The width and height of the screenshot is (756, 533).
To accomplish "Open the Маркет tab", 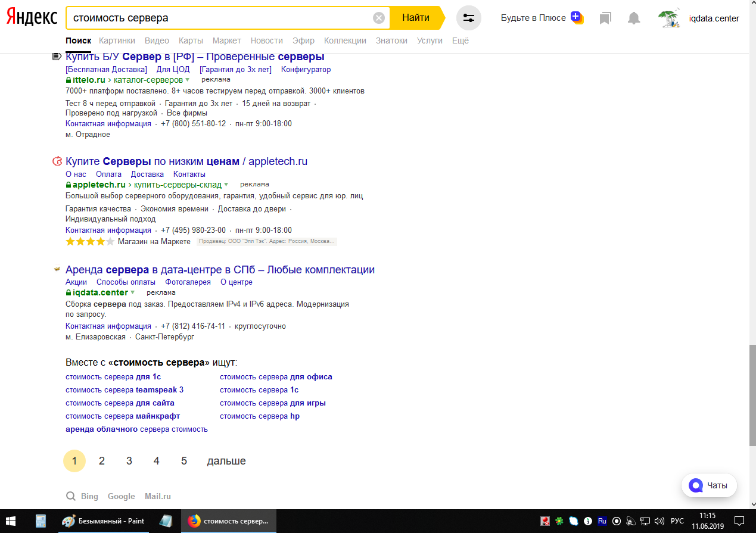I will coord(227,40).
